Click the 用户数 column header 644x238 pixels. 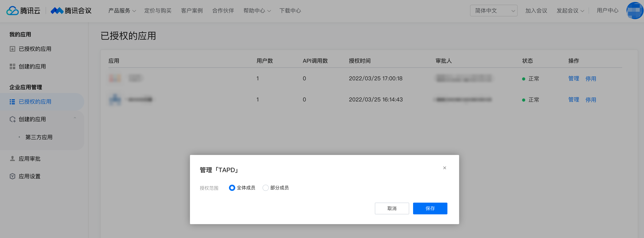(x=264, y=61)
